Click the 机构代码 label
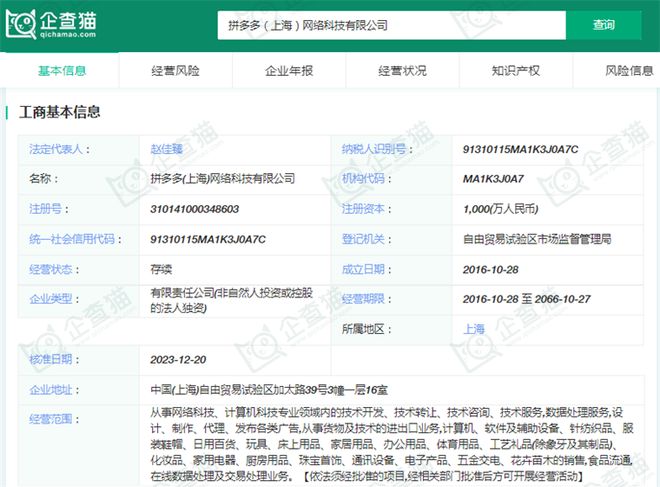The width and height of the screenshot is (660, 487). point(363,179)
